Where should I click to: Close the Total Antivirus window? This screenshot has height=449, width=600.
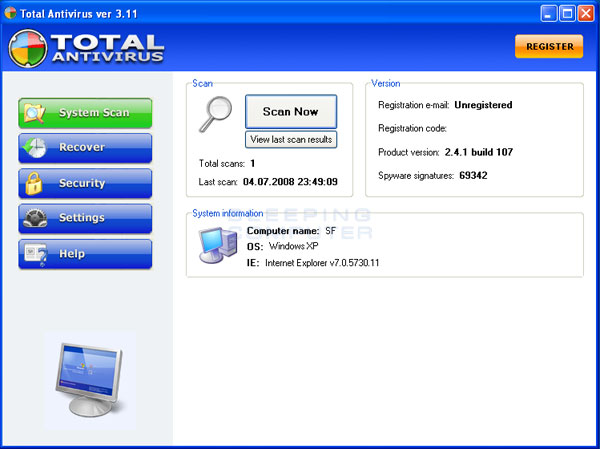coord(585,14)
